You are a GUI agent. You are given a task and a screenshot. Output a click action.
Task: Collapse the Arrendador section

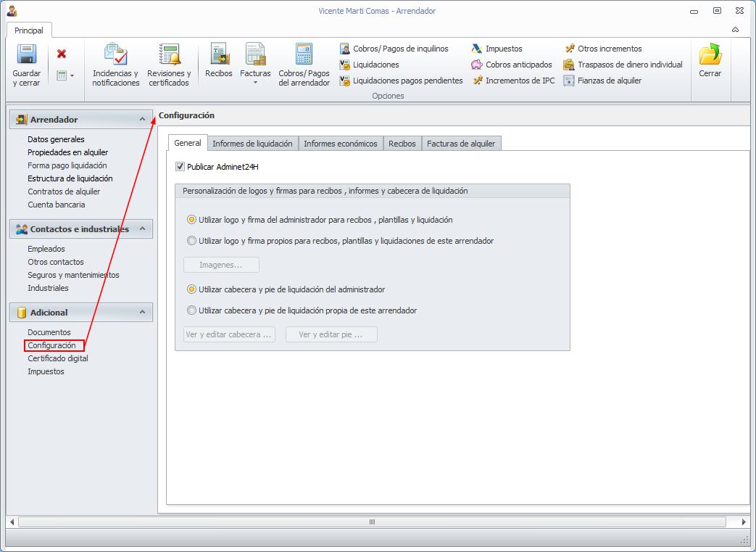pos(142,119)
